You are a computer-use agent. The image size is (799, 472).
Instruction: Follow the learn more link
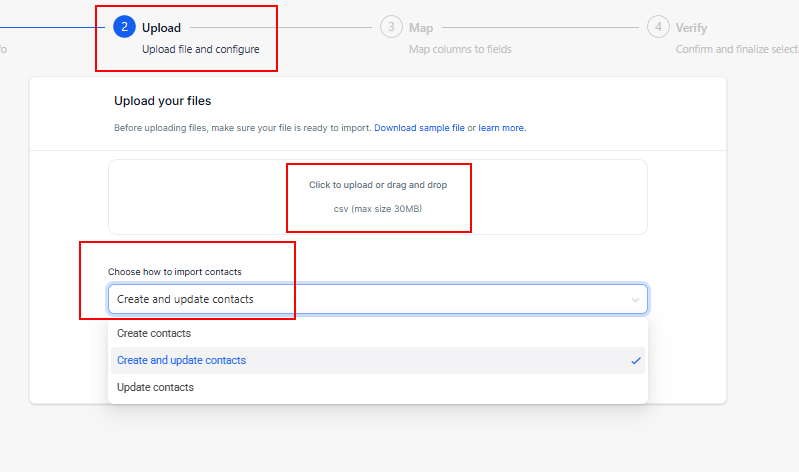[502, 128]
